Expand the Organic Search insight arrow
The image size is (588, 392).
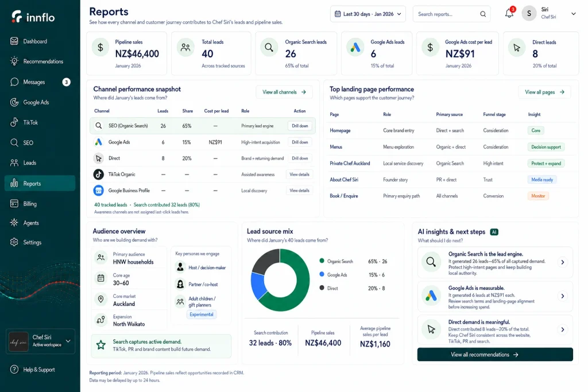(x=563, y=262)
